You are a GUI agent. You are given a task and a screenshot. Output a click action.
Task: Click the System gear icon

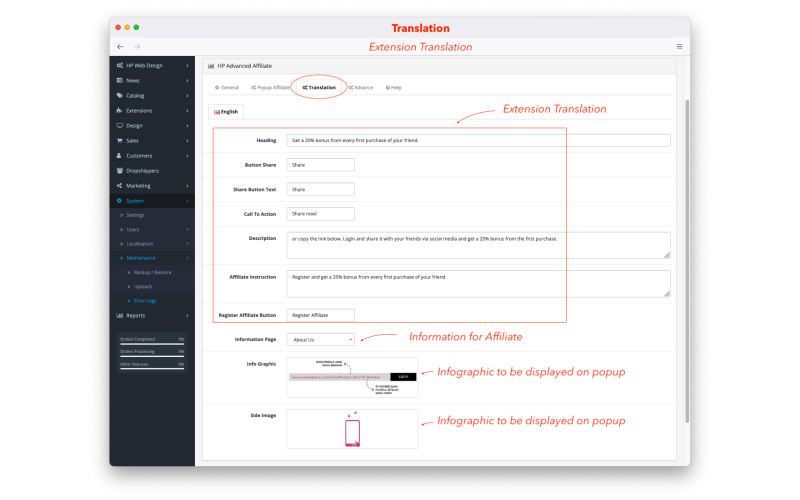(119, 201)
